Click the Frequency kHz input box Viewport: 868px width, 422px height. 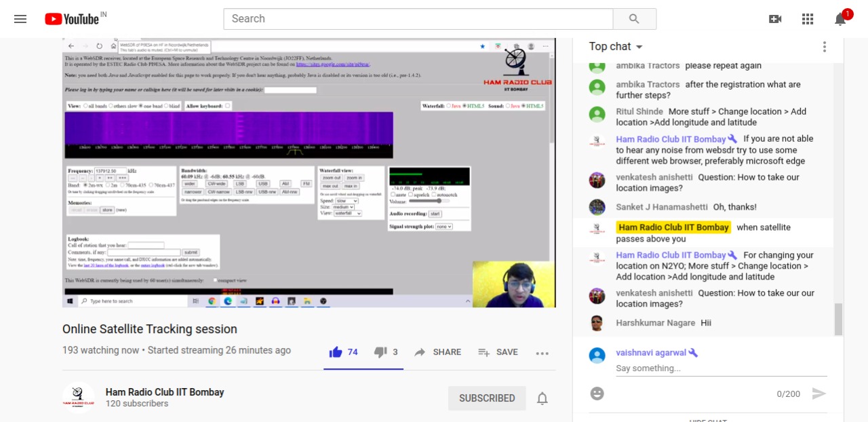[x=111, y=171]
